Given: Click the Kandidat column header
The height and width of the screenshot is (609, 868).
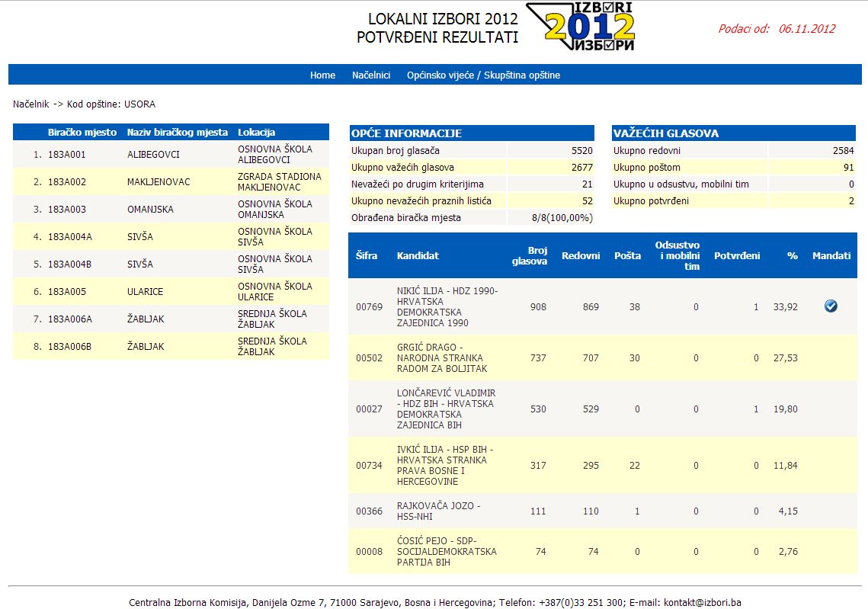Looking at the screenshot, I should point(418,256).
